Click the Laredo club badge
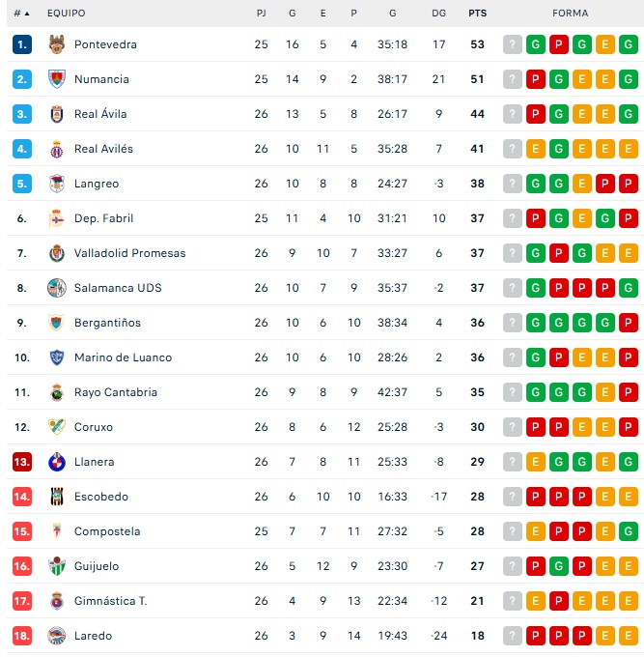Image resolution: width=644 pixels, height=657 pixels. click(x=56, y=636)
